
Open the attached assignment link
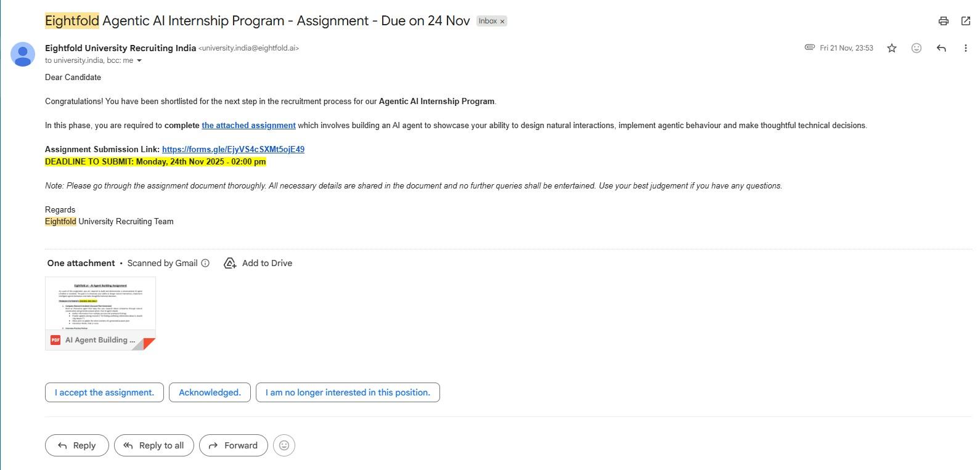pyautogui.click(x=248, y=125)
